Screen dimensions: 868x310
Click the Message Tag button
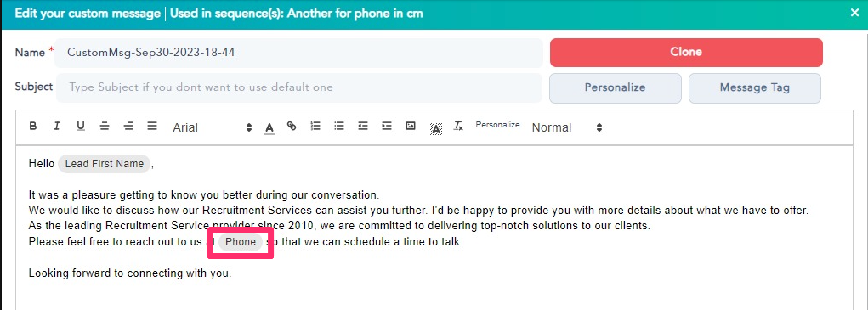[x=755, y=88]
